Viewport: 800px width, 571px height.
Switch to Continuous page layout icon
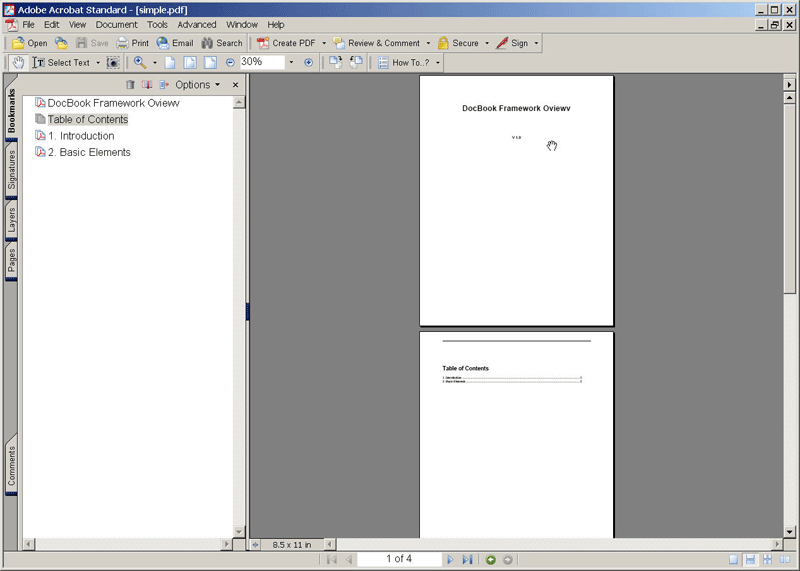click(x=750, y=560)
